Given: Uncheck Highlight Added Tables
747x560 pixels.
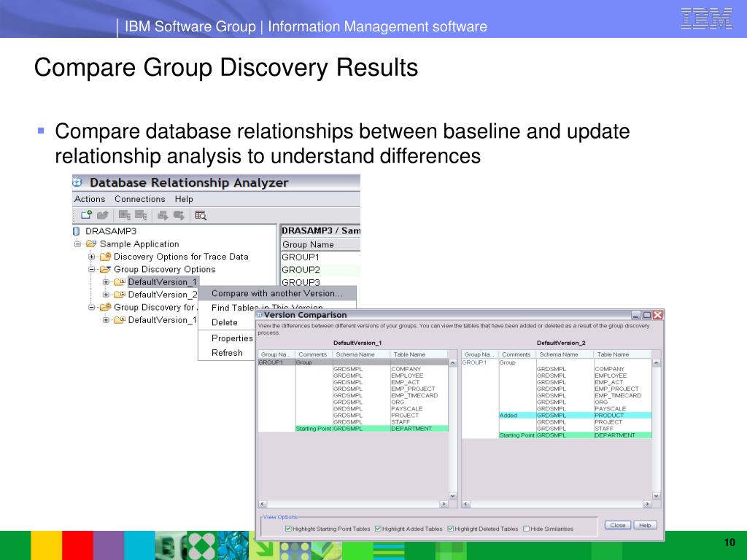Looking at the screenshot, I should click(x=378, y=529).
